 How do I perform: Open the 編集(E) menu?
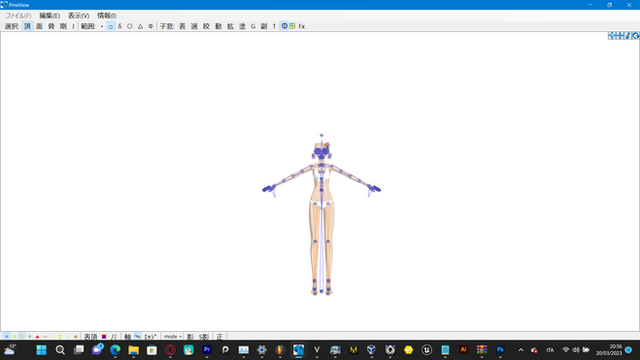[49, 16]
